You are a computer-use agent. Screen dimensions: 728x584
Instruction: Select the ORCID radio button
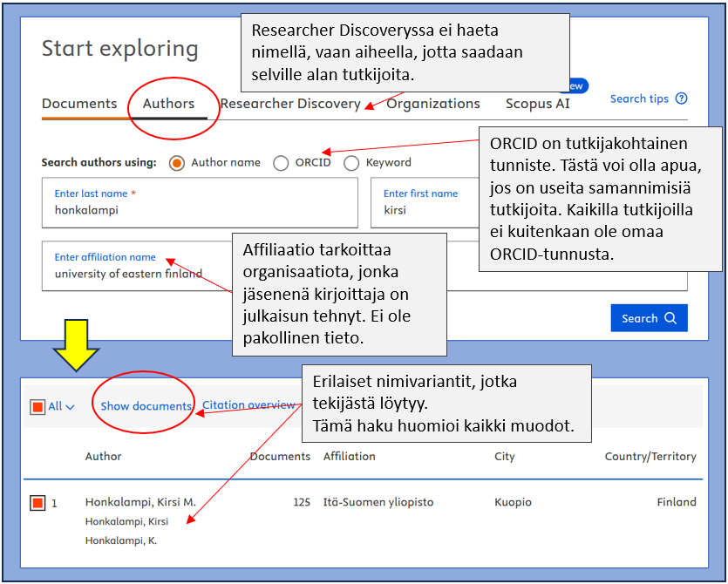pos(281,163)
